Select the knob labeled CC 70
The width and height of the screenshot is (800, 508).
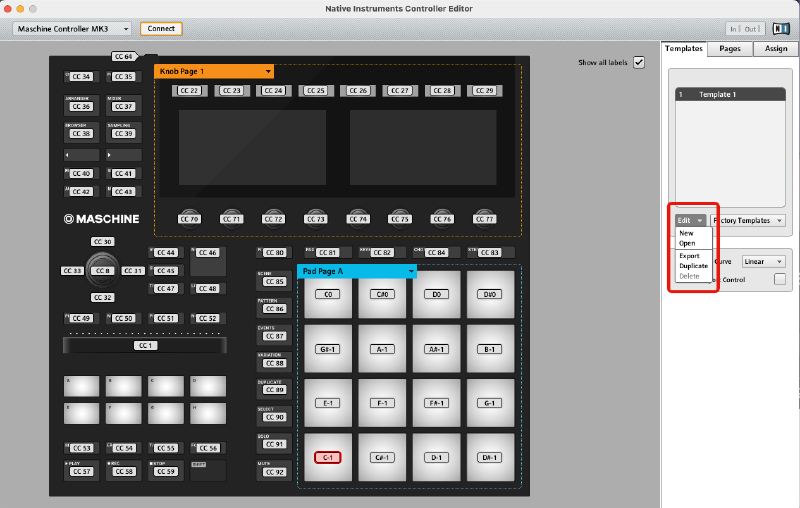pyautogui.click(x=189, y=218)
